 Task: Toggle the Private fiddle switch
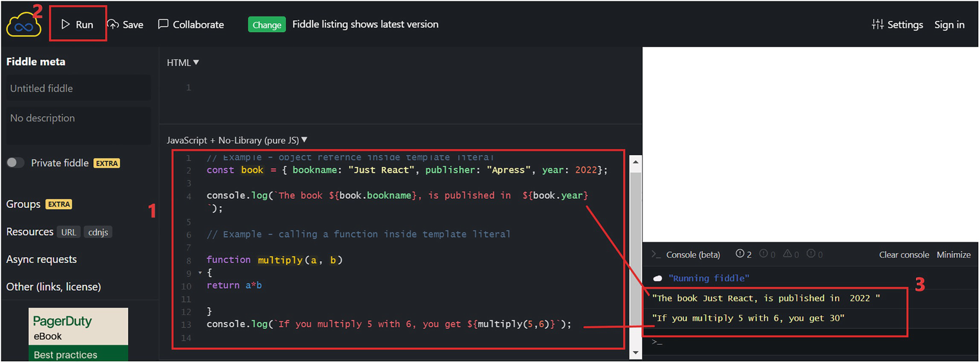point(15,163)
